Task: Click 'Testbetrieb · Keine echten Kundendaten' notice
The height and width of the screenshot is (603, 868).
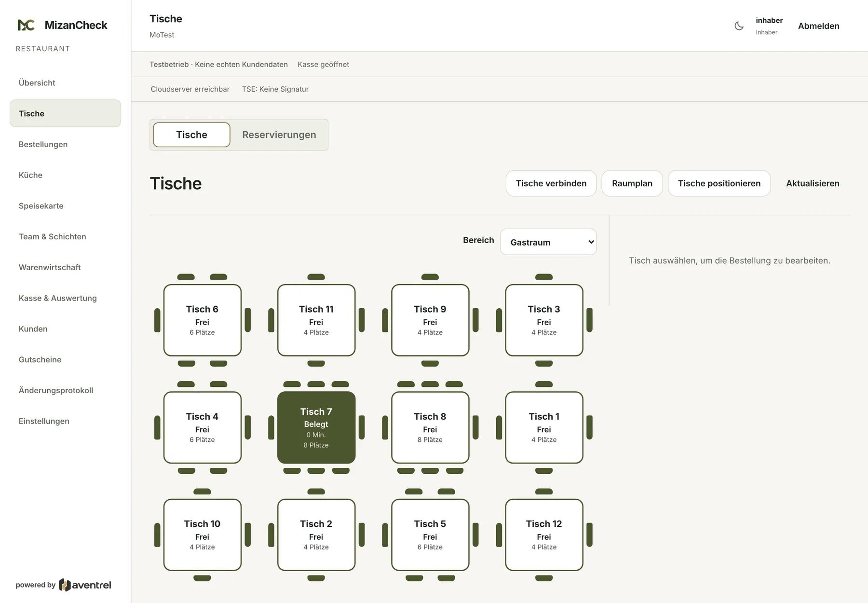Action: (x=218, y=65)
